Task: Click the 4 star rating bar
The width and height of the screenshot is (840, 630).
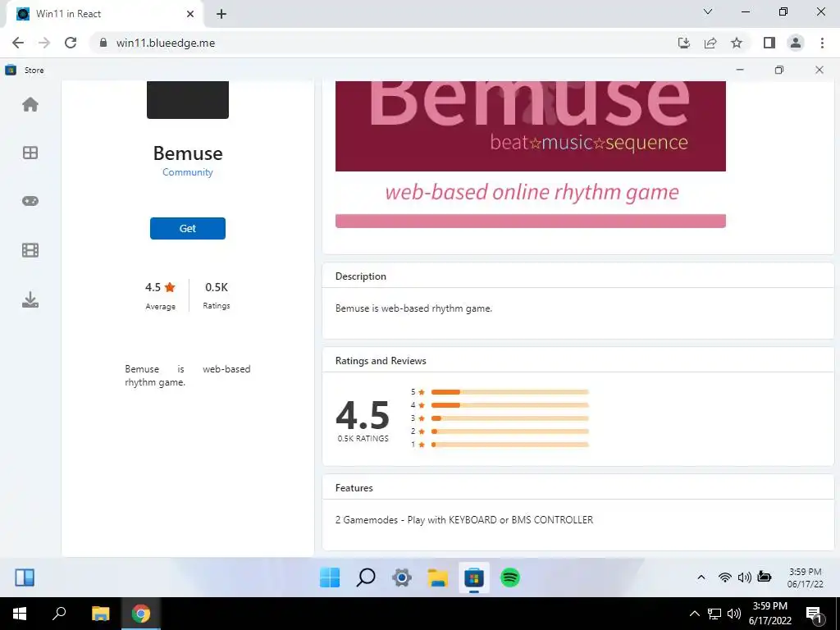Action: click(509, 405)
